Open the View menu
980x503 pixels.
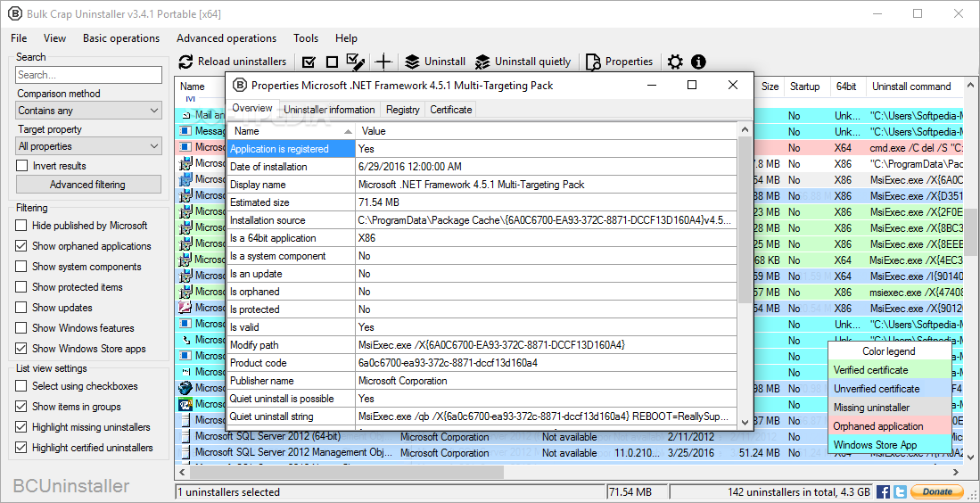click(x=55, y=38)
